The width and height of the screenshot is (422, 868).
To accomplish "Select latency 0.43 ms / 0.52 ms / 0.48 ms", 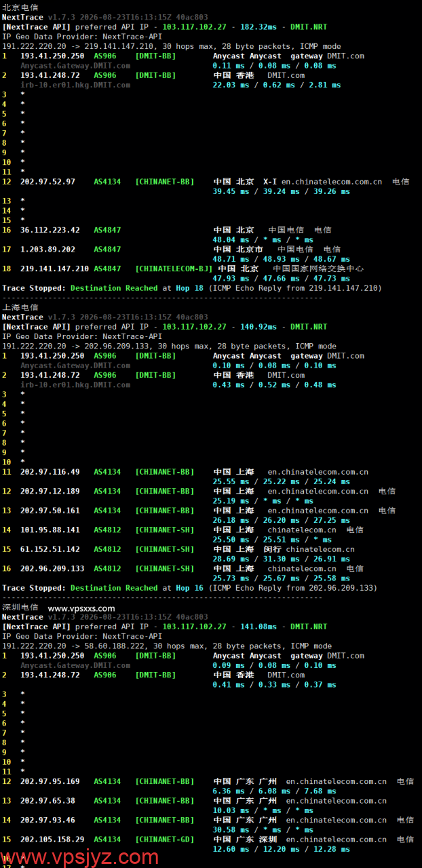I will [275, 384].
